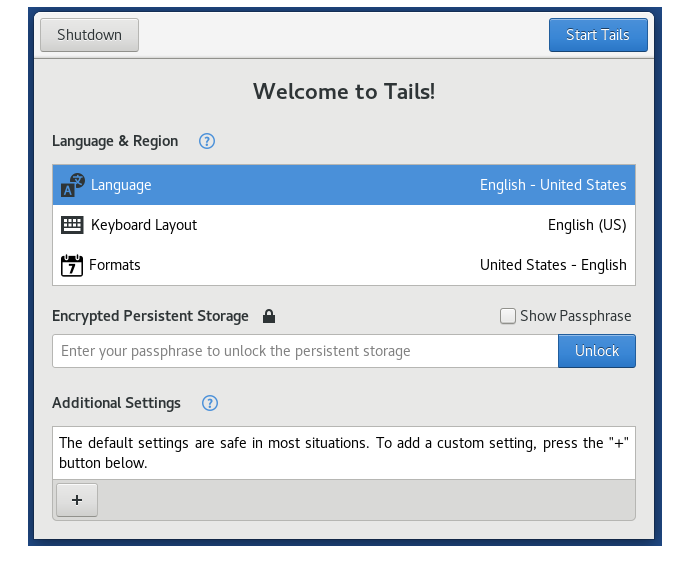Click the 'Additional Settings' heading

116,403
